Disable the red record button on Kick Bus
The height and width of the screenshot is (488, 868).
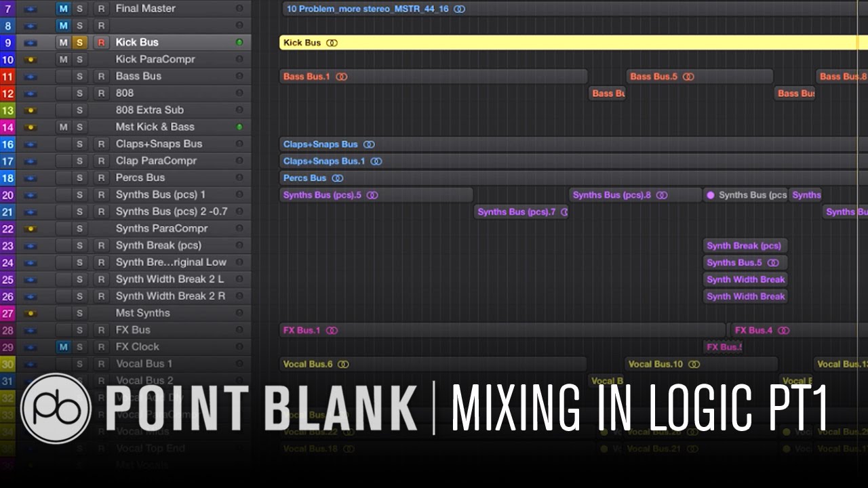(101, 43)
